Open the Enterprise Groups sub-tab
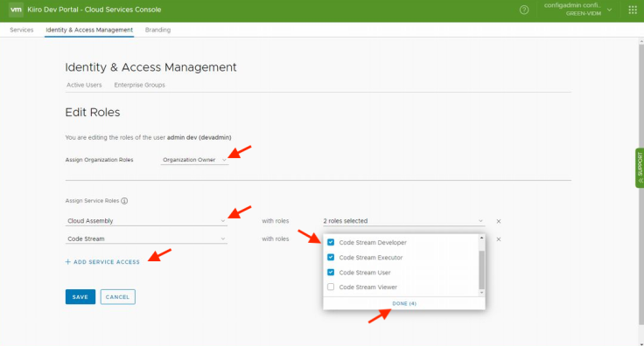This screenshot has width=644, height=346. (140, 85)
